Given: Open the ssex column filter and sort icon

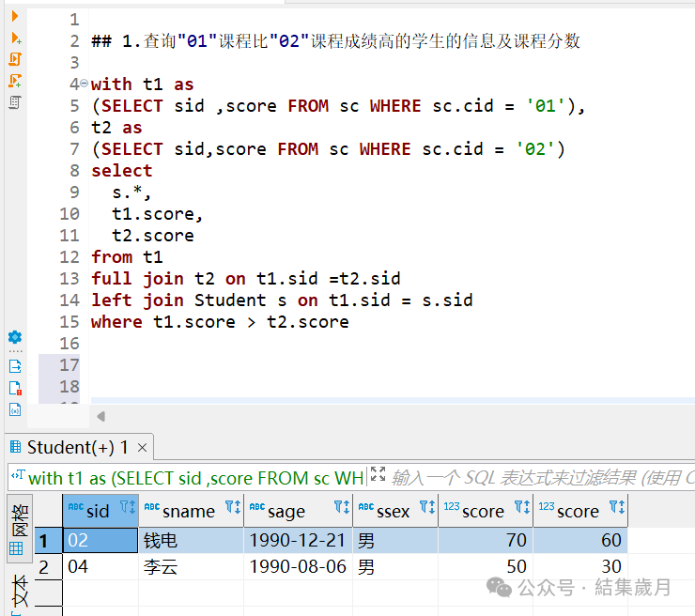Looking at the screenshot, I should coord(427,506).
